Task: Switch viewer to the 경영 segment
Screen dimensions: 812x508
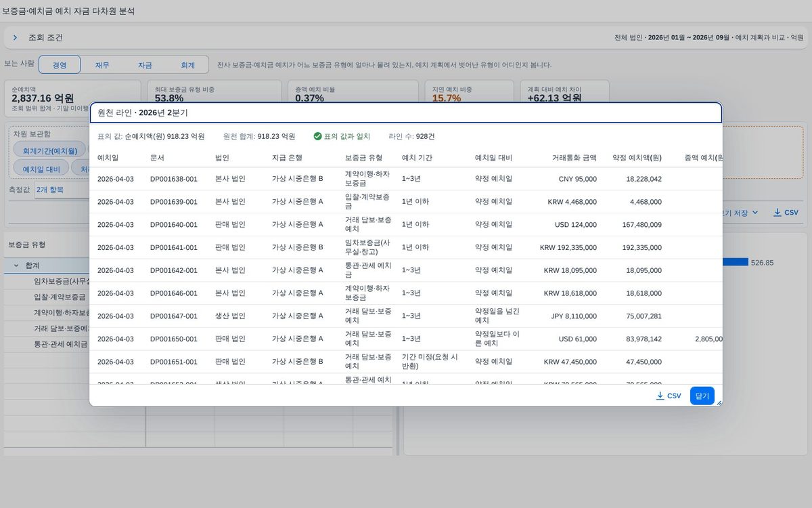Action: [x=60, y=65]
